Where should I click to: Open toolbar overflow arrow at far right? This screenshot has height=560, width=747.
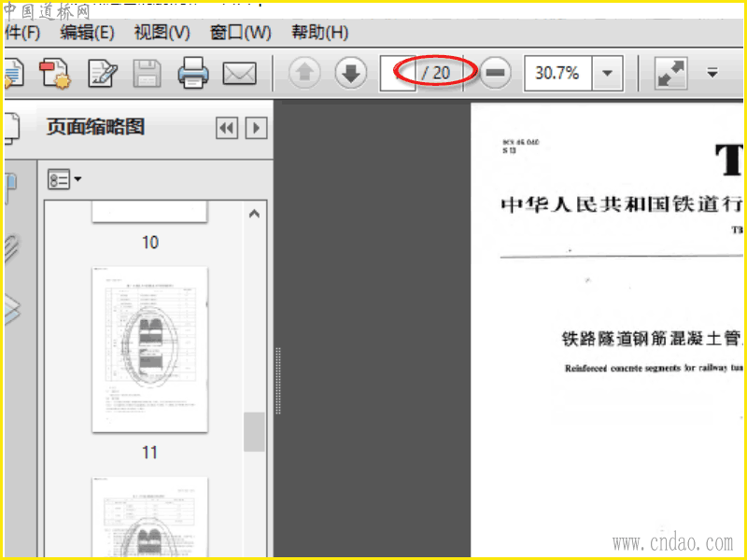(x=712, y=73)
